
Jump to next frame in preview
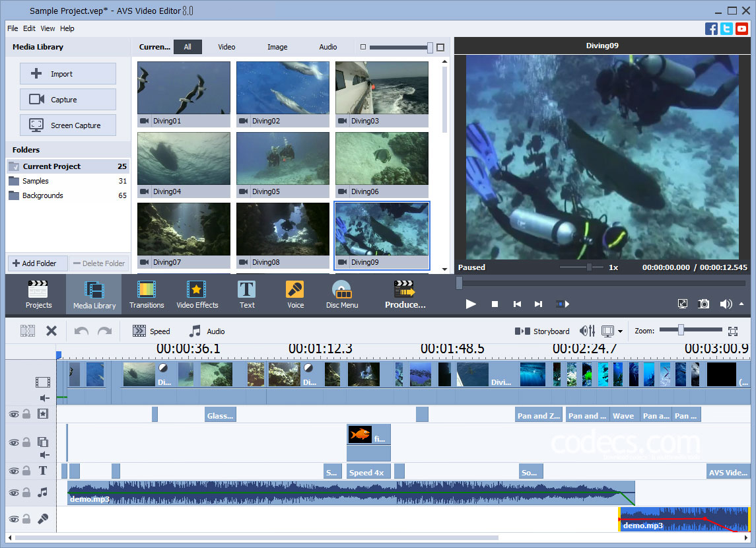point(538,304)
